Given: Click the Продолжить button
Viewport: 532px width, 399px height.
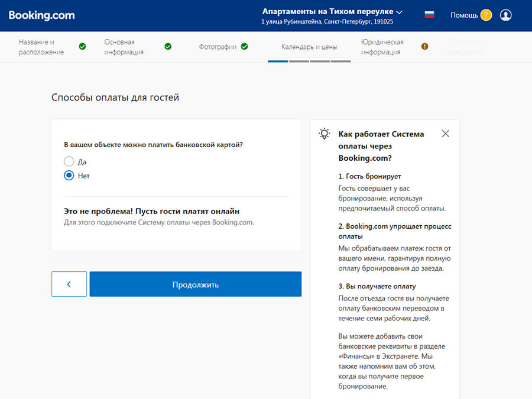Looking at the screenshot, I should (x=195, y=284).
